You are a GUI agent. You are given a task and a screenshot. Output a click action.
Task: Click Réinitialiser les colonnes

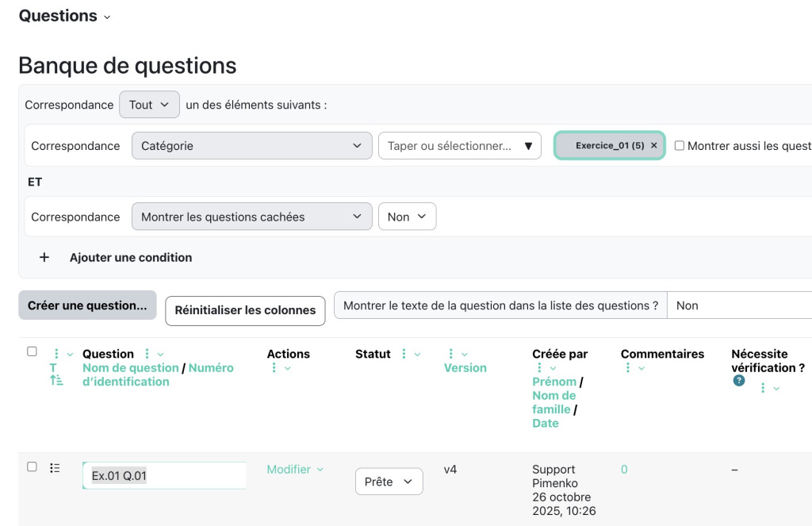coord(244,310)
